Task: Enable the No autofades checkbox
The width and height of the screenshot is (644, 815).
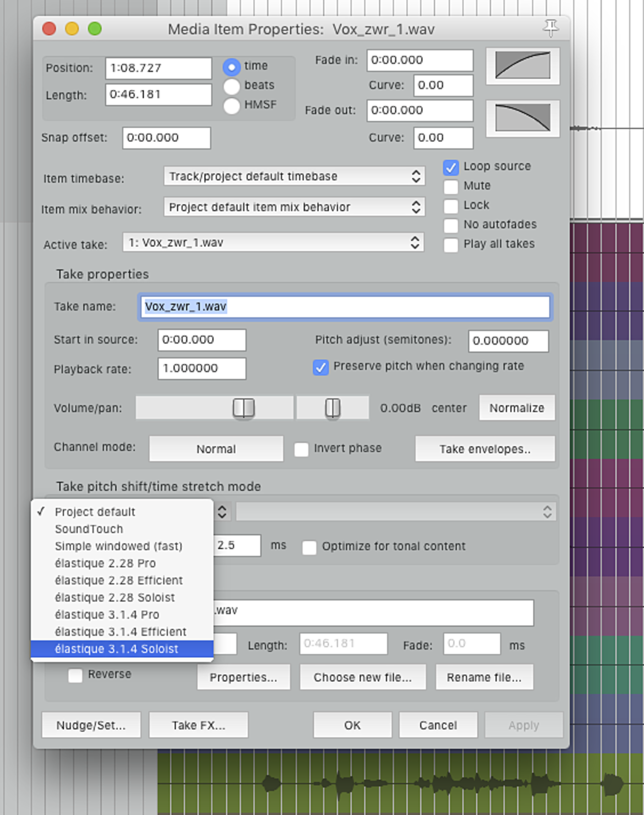Action: (x=451, y=225)
